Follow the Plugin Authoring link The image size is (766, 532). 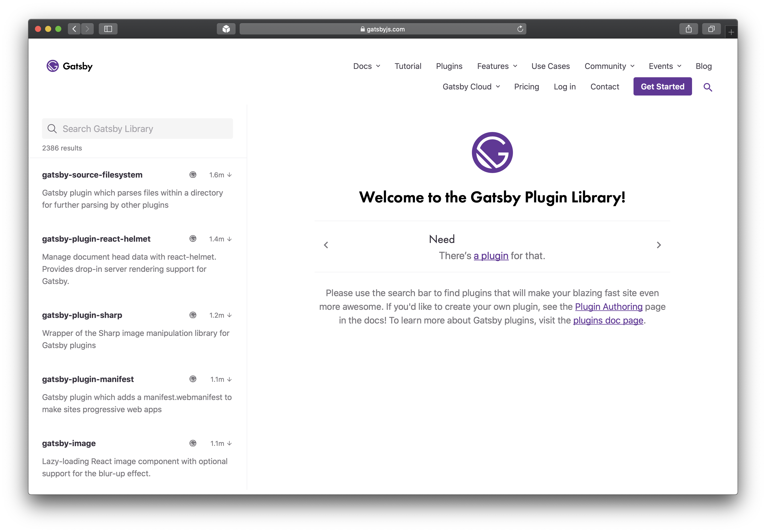608,307
